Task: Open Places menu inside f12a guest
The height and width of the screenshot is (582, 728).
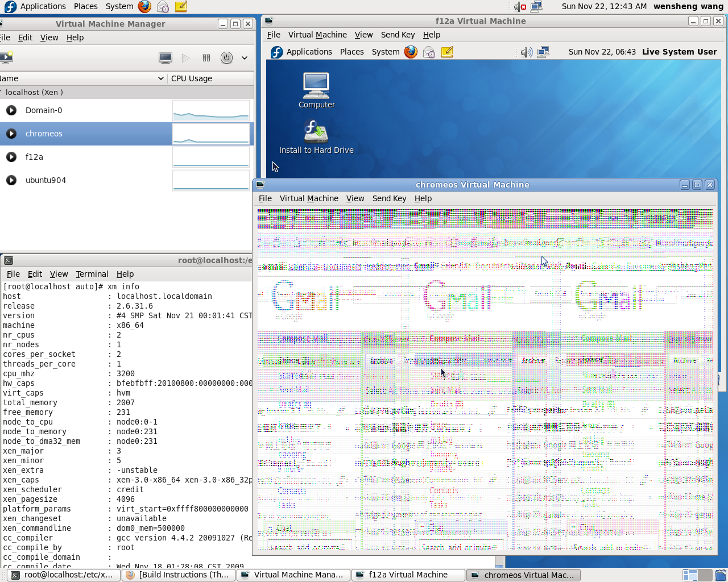Action: point(352,52)
